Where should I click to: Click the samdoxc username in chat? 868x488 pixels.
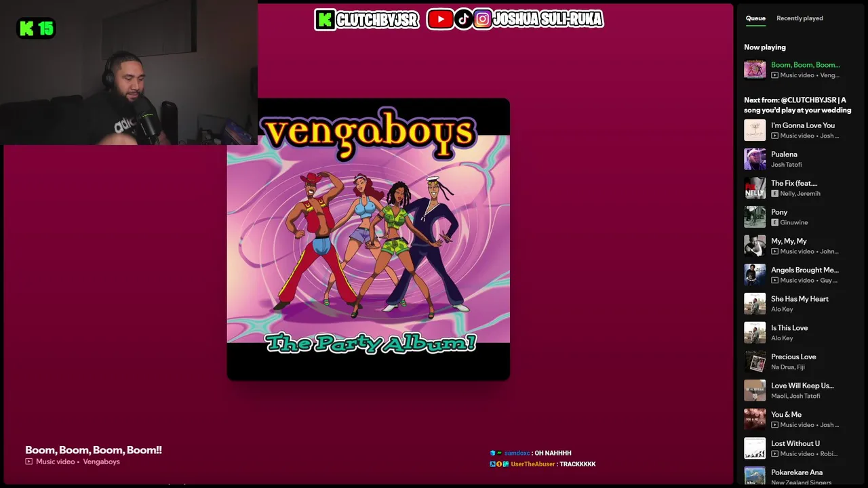pos(517,453)
